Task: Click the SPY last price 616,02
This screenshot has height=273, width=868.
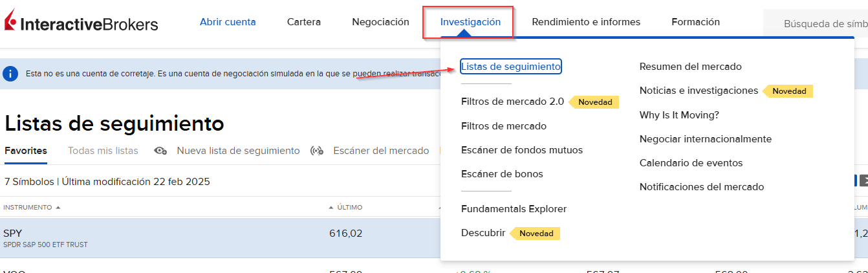Action: tap(346, 233)
